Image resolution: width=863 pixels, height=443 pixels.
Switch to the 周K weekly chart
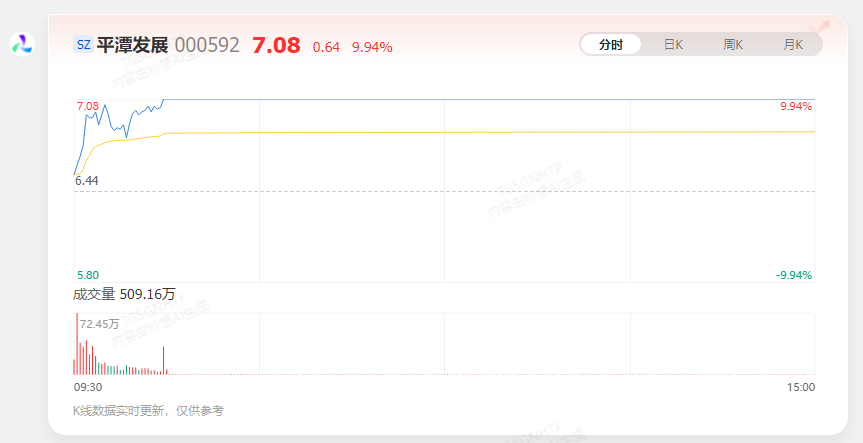coord(733,45)
